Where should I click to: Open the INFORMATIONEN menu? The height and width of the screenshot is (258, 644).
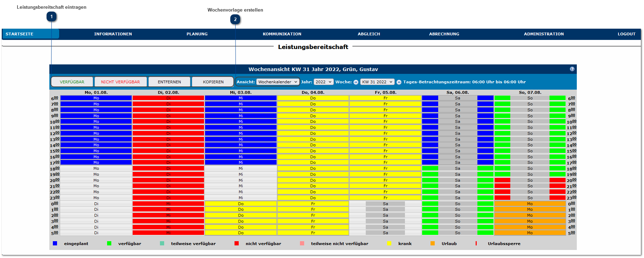(x=113, y=34)
